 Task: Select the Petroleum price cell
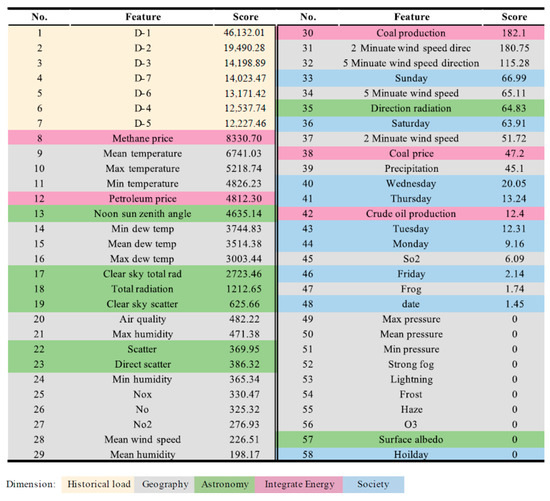(x=142, y=199)
